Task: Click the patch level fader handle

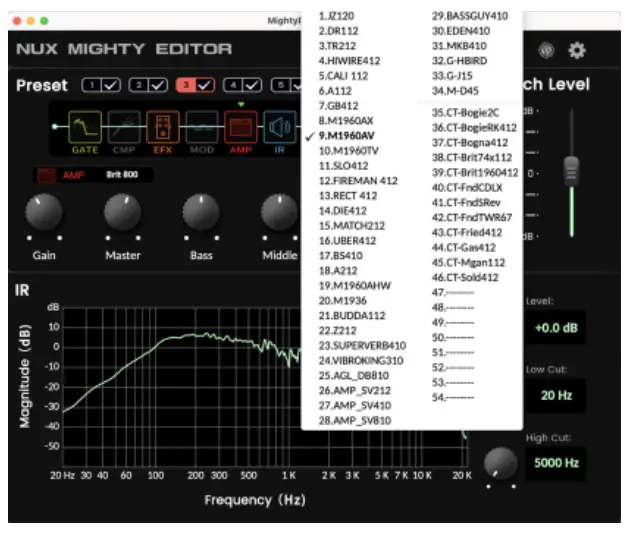Action: coord(571,171)
